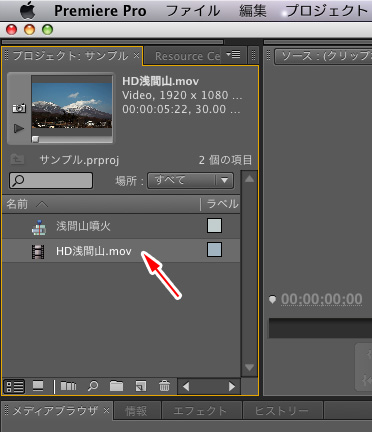Click the project search field
This screenshot has width=372, height=432.
pyautogui.click(x=51, y=181)
